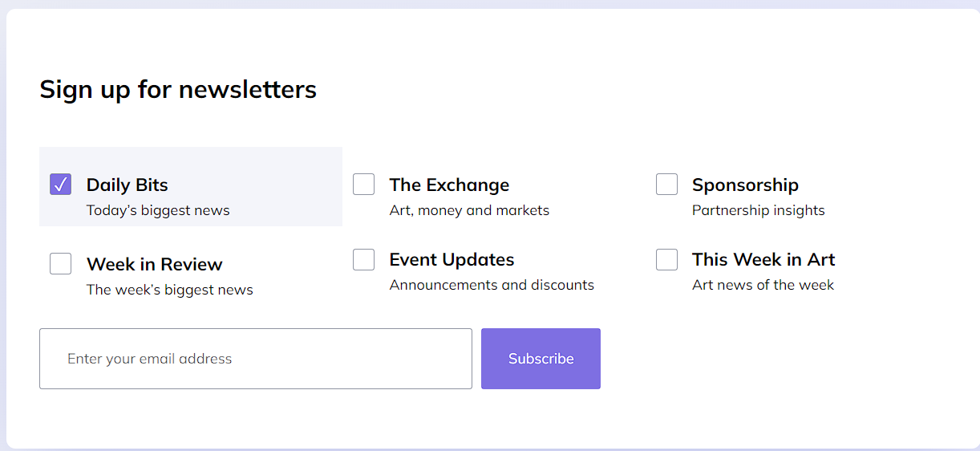Select the Sponsorship newsletter checkbox
The width and height of the screenshot is (980, 451).
(666, 185)
